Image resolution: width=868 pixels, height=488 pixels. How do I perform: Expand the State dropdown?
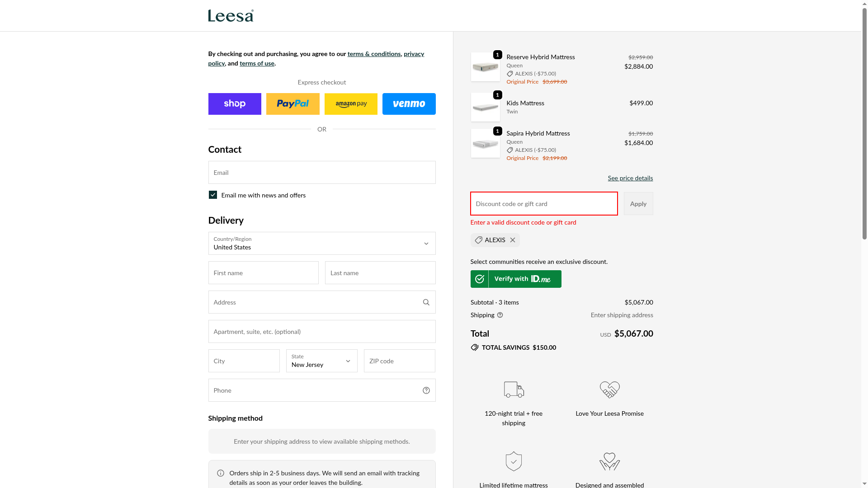pyautogui.click(x=321, y=361)
